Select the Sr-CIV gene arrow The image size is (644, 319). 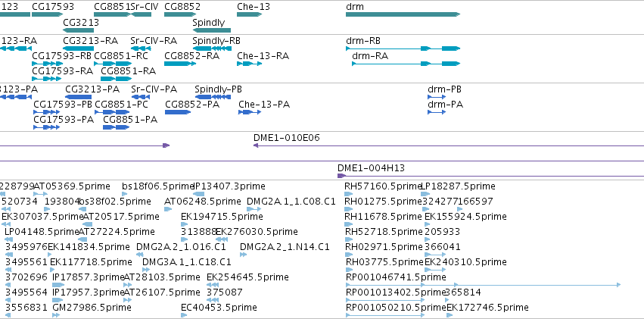141,14
